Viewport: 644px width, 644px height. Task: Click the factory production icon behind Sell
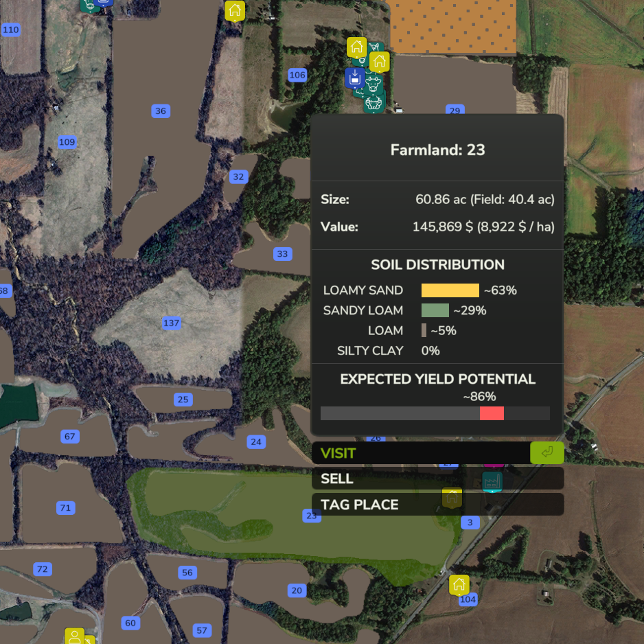[492, 481]
